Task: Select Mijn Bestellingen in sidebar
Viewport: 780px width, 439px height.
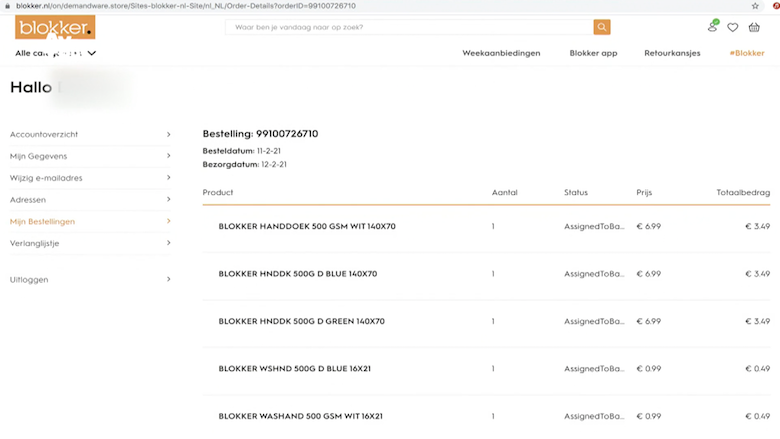Action: tap(42, 222)
